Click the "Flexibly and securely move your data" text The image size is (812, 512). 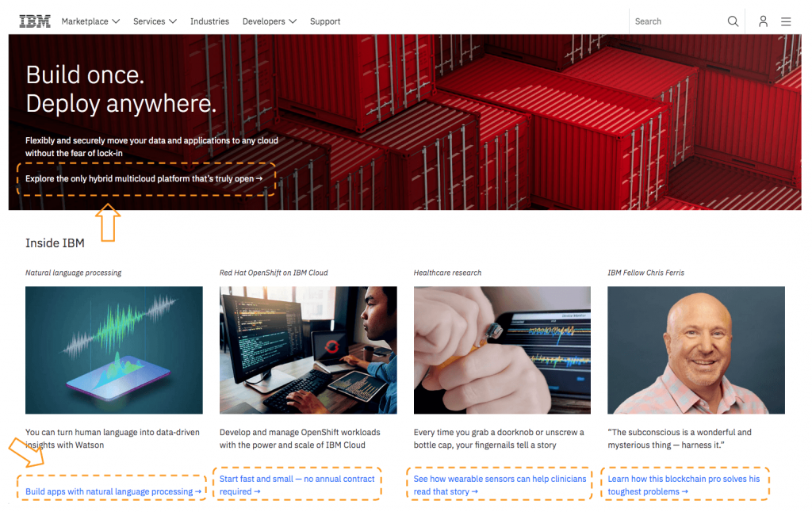pyautogui.click(x=151, y=147)
